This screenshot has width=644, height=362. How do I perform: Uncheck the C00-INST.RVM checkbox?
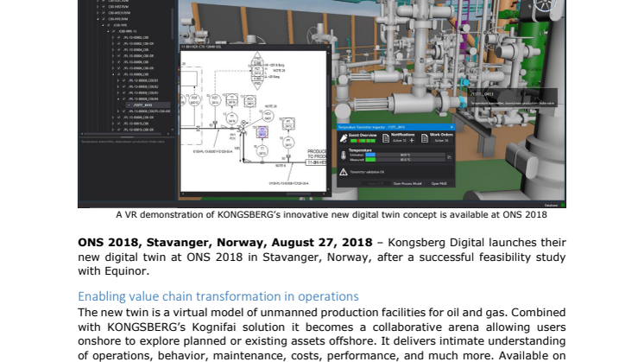104,7
